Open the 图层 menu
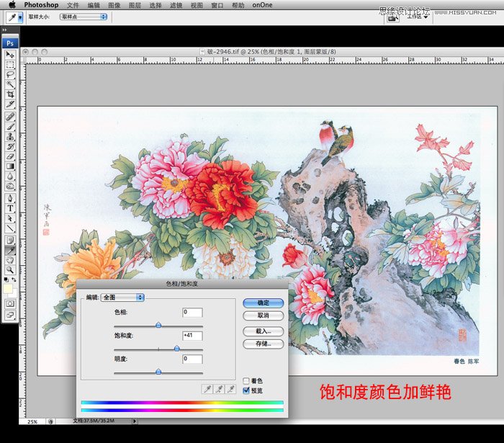 135,5
